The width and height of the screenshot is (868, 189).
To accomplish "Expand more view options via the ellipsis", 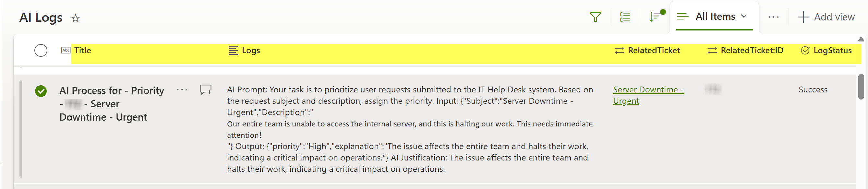I will coord(774,17).
